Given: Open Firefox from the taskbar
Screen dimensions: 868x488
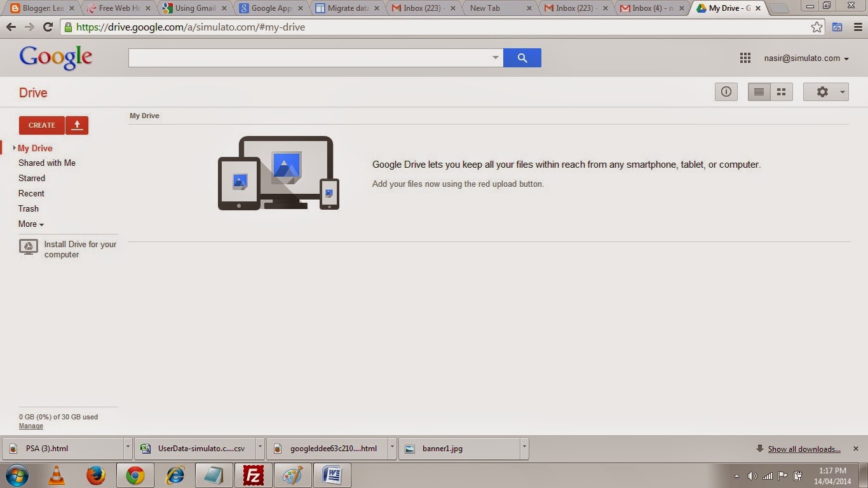Looking at the screenshot, I should click(x=96, y=475).
